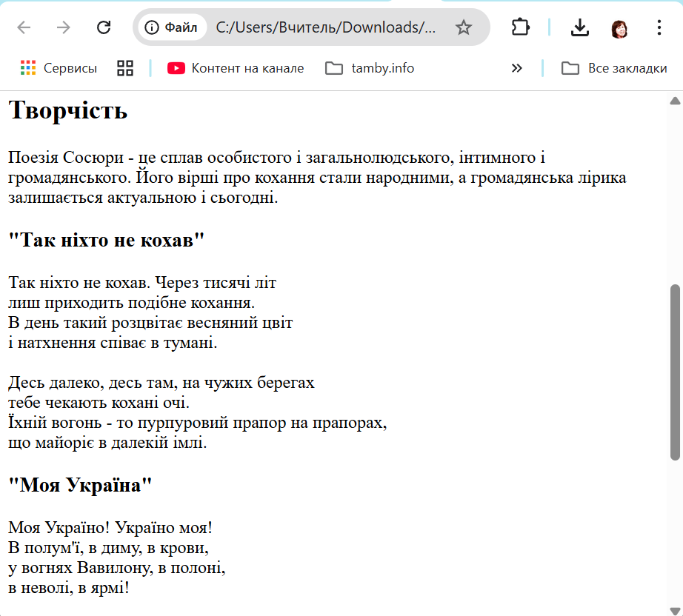The image size is (683, 616).
Task: Open the saved tab groups grid icon
Action: click(125, 68)
